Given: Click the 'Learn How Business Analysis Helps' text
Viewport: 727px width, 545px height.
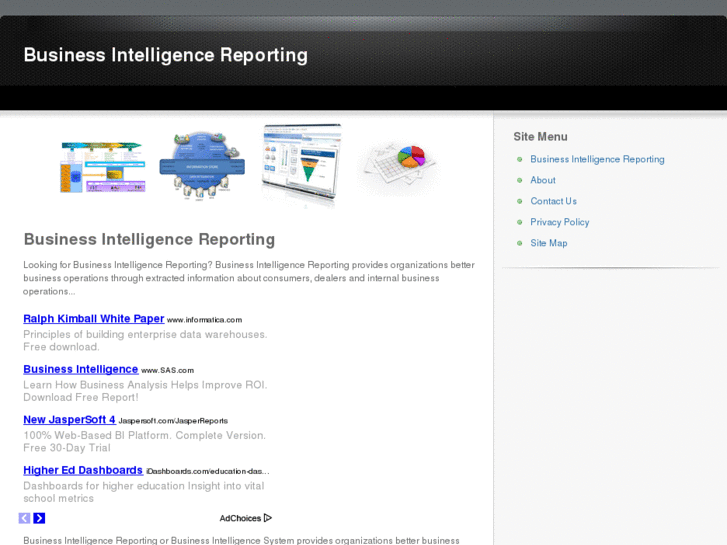Looking at the screenshot, I should tap(145, 385).
